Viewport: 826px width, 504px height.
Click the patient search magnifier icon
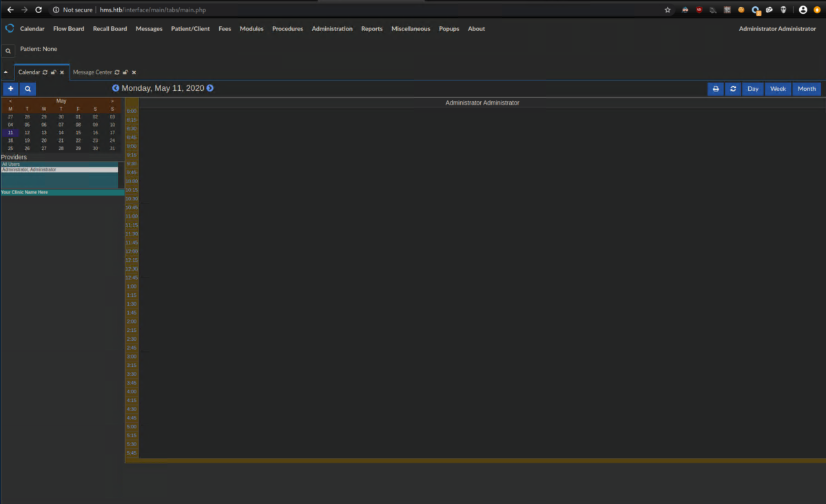[8, 51]
